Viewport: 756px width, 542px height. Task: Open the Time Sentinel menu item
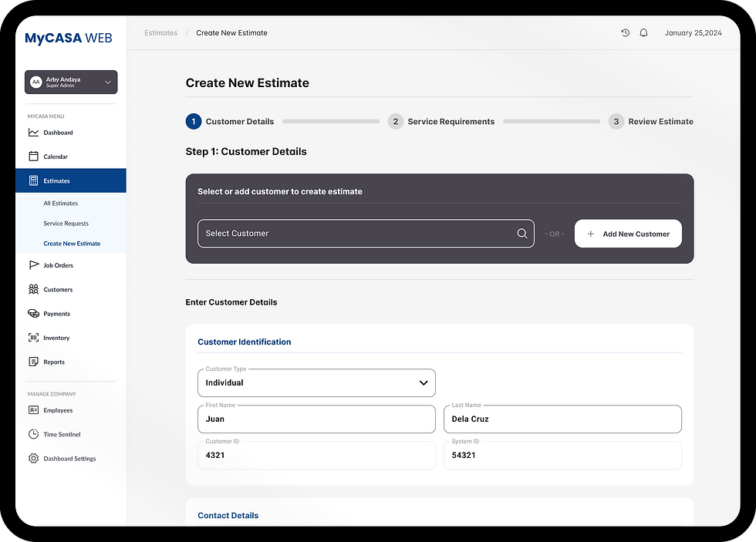[x=71, y=434]
